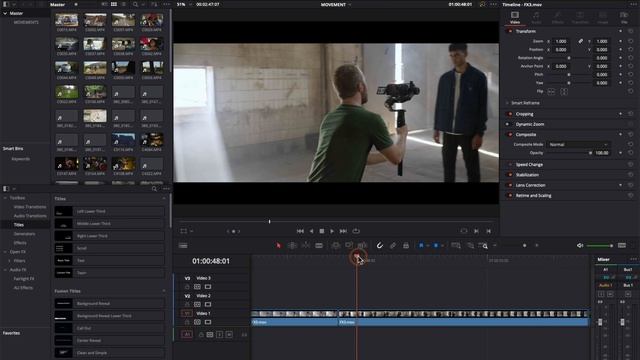The width and height of the screenshot is (640, 360).
Task: Select the Text title preset
Action: [109, 260]
